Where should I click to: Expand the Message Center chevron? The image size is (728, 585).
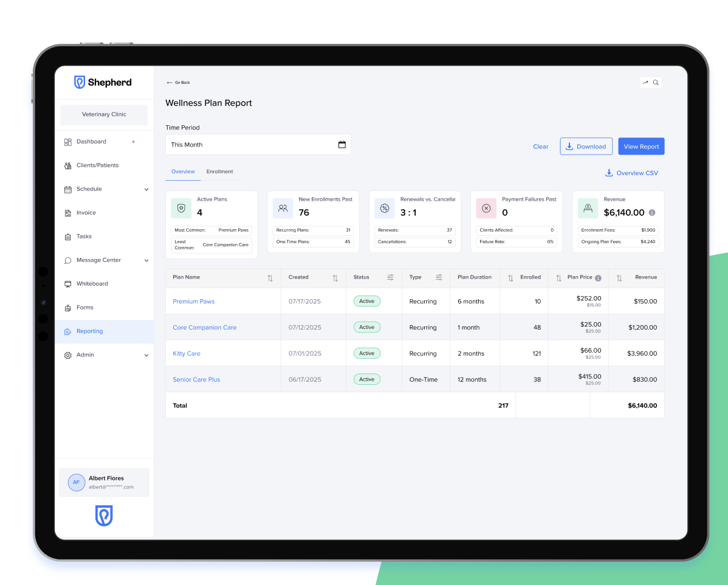(x=146, y=261)
